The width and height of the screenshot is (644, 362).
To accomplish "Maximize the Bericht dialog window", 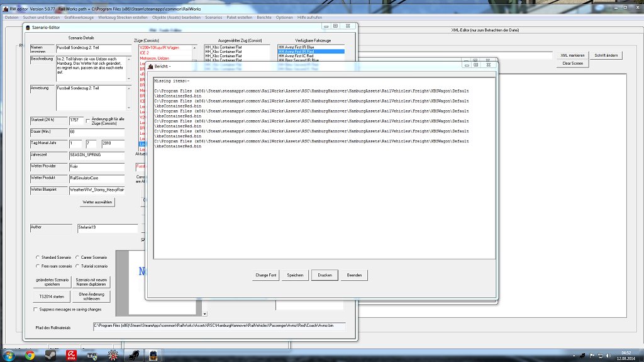I will click(x=475, y=65).
